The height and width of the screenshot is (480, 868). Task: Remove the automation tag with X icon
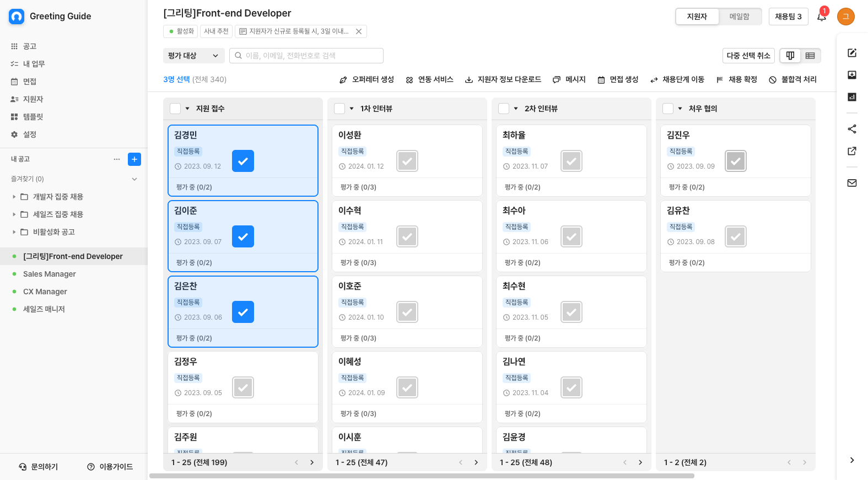point(359,31)
